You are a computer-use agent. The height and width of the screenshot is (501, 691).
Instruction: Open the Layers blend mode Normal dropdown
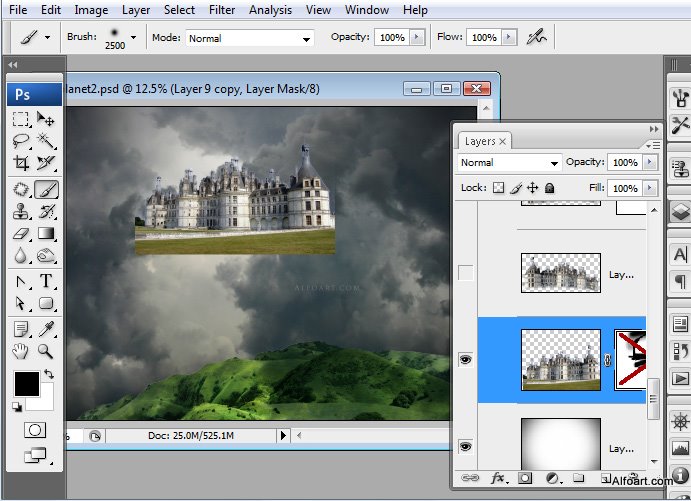coord(510,162)
